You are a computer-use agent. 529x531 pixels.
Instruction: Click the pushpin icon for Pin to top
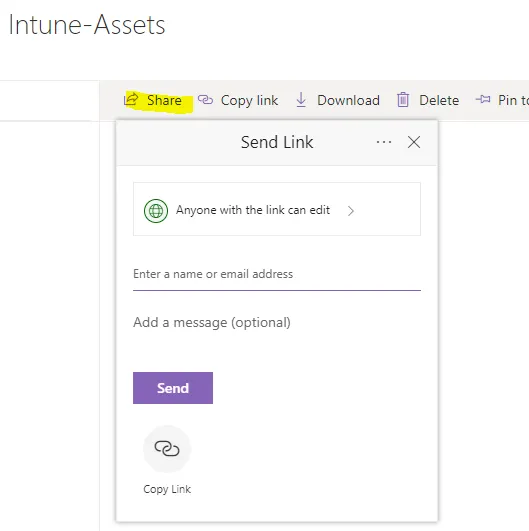pyautogui.click(x=483, y=99)
